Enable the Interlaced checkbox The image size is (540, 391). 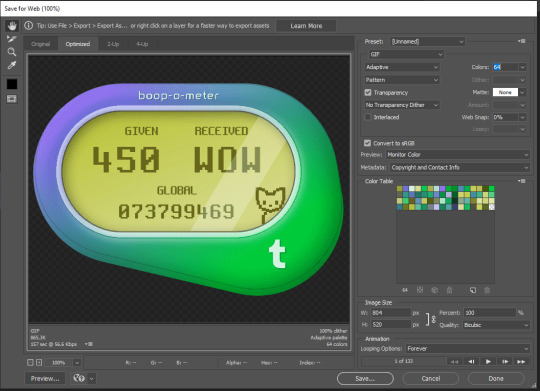(368, 117)
